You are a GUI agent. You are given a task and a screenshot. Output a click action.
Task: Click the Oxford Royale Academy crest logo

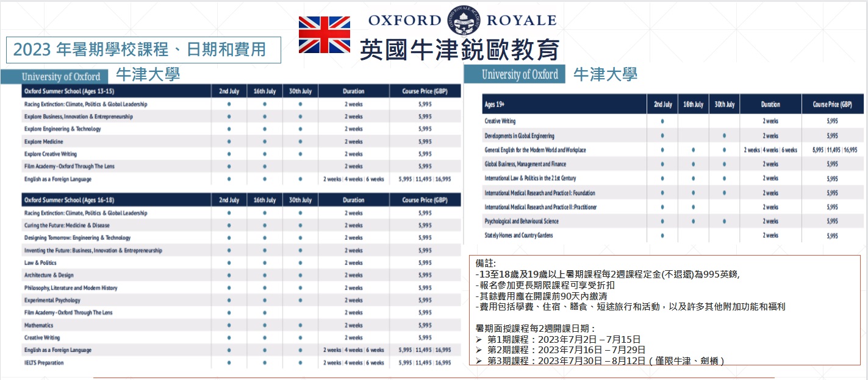(x=463, y=20)
